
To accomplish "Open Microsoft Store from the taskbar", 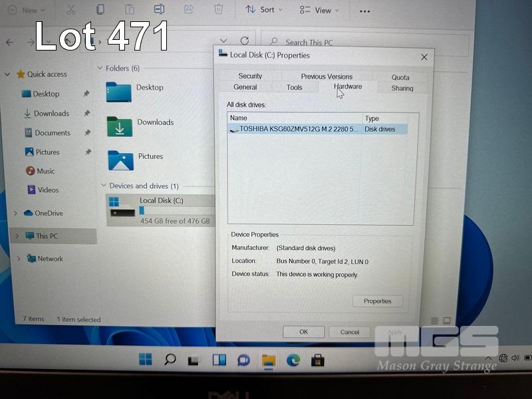I will (318, 360).
